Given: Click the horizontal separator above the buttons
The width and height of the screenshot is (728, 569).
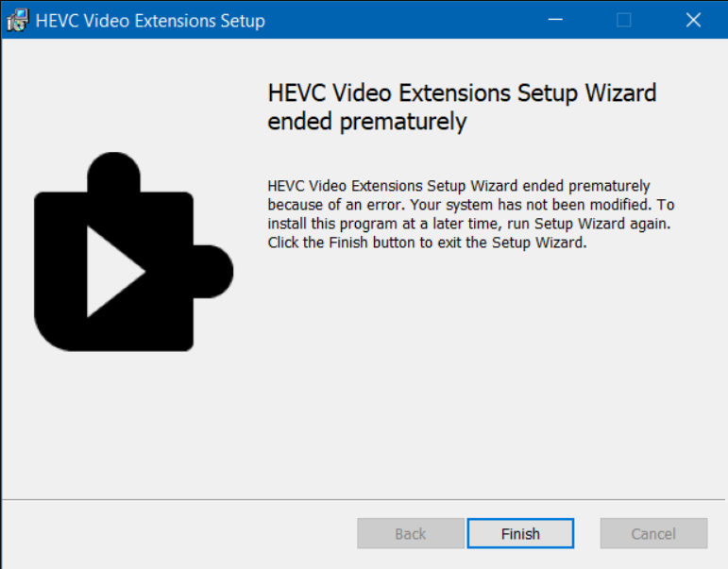Looking at the screenshot, I should (364, 498).
